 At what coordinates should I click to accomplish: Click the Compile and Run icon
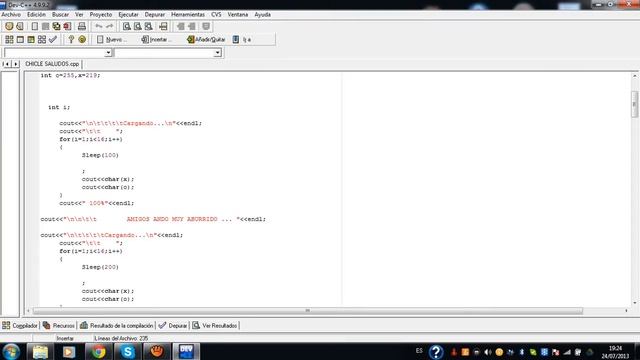[x=31, y=39]
